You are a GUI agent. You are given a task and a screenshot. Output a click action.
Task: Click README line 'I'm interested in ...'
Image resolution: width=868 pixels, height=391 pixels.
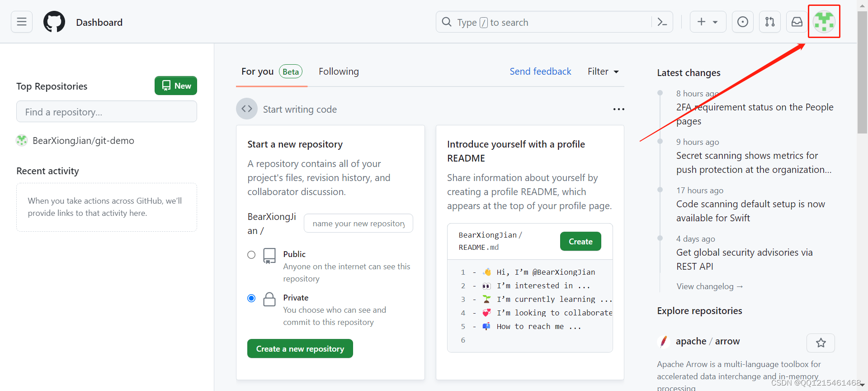coord(543,286)
